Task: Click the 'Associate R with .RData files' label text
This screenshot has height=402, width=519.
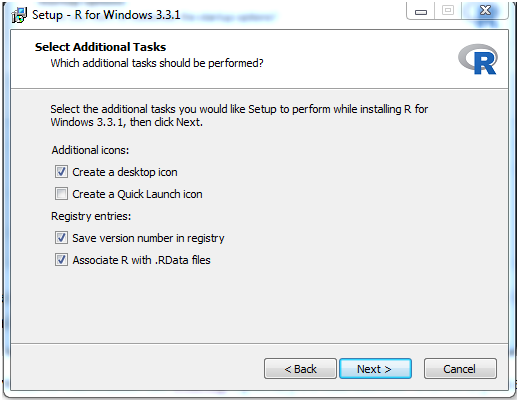Action: pyautogui.click(x=142, y=260)
